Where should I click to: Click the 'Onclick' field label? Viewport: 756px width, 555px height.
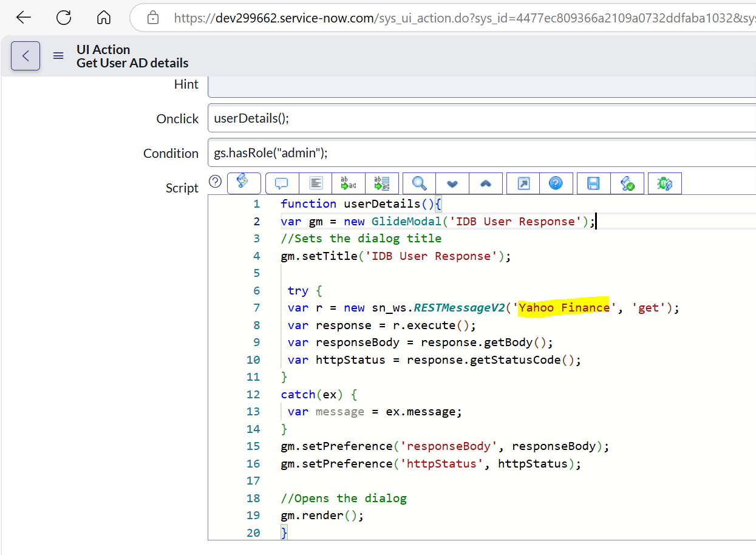pyautogui.click(x=177, y=119)
